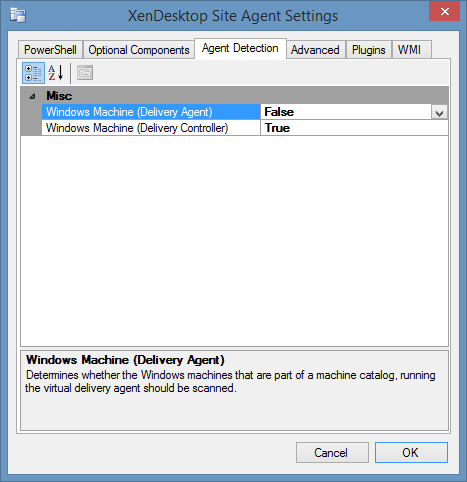Click the Misc category header label

click(x=59, y=96)
